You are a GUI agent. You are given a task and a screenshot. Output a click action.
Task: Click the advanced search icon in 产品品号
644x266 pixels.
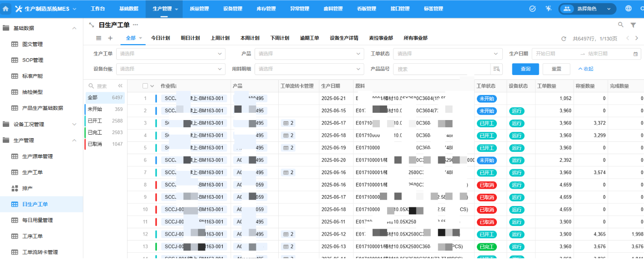click(x=496, y=69)
